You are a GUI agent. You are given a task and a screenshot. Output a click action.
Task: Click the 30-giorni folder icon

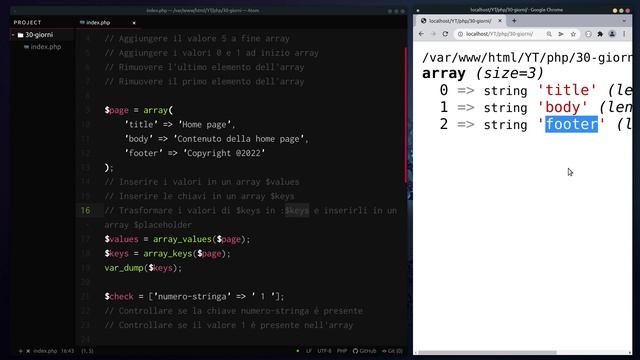pos(20,35)
